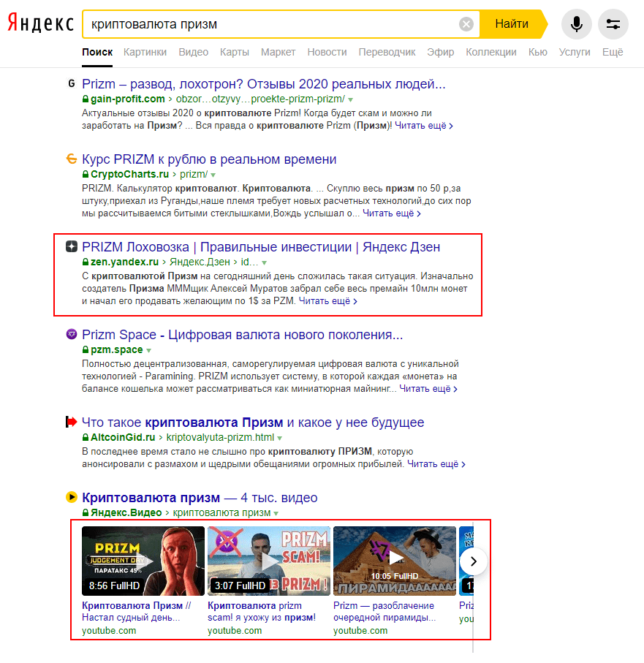Click the Яндекс Дзен result favicon
The image size is (644, 663).
[72, 246]
